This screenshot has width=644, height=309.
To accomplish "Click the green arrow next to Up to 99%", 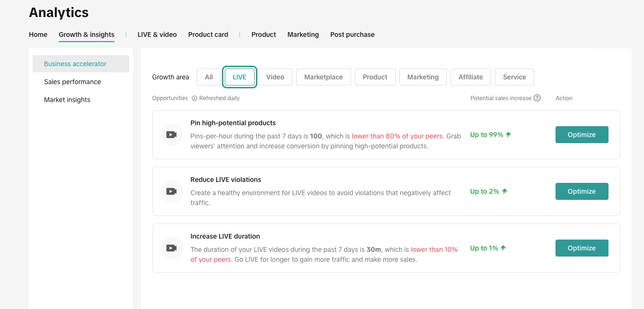I will point(509,135).
